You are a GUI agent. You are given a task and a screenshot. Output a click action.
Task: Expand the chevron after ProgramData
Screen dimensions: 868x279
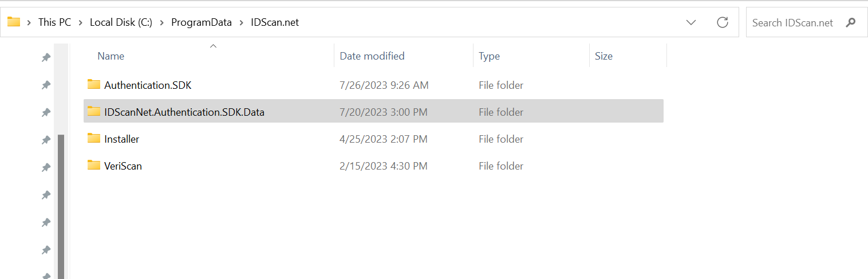click(x=241, y=23)
